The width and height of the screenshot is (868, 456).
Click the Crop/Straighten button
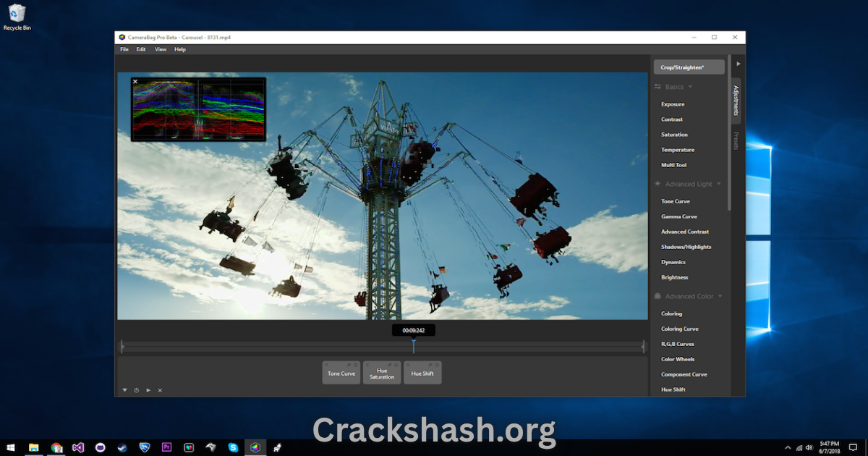[689, 67]
